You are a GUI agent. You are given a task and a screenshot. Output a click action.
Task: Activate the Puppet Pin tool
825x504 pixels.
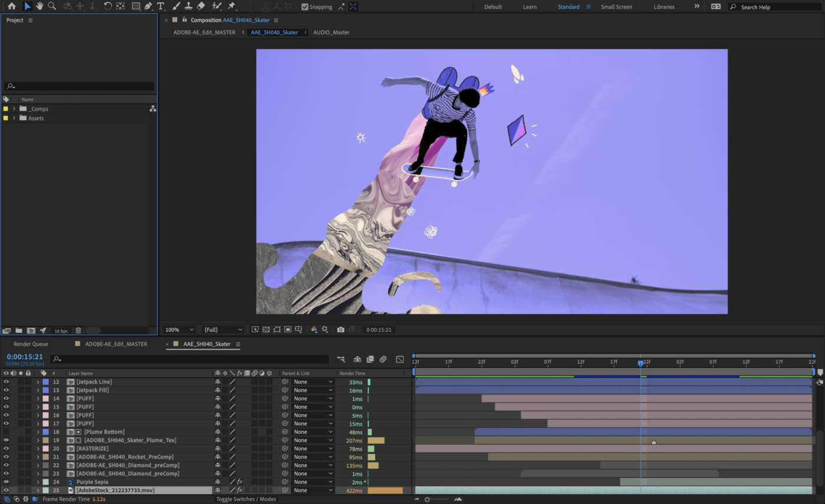point(232,6)
